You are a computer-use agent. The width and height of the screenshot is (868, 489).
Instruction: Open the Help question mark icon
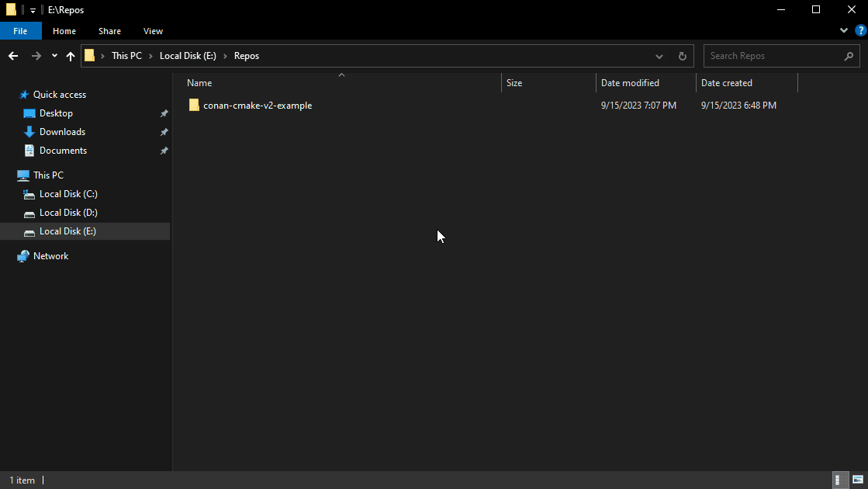coord(861,30)
